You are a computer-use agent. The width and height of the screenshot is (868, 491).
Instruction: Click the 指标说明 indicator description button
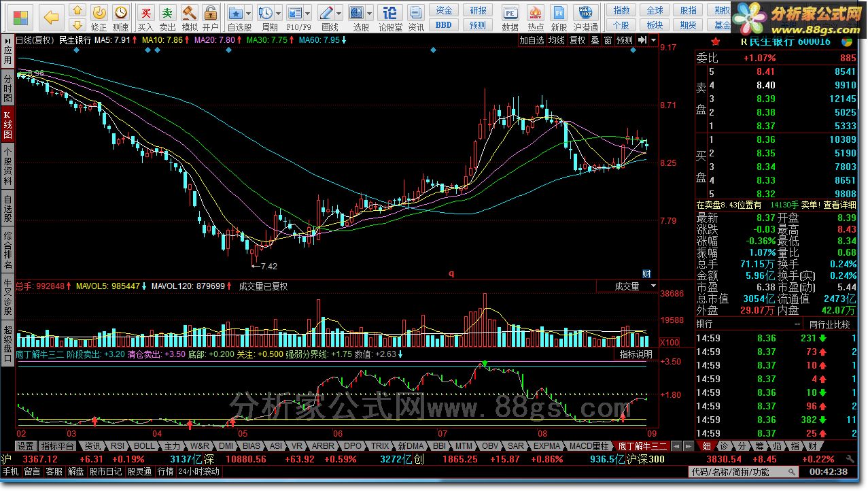click(x=636, y=354)
